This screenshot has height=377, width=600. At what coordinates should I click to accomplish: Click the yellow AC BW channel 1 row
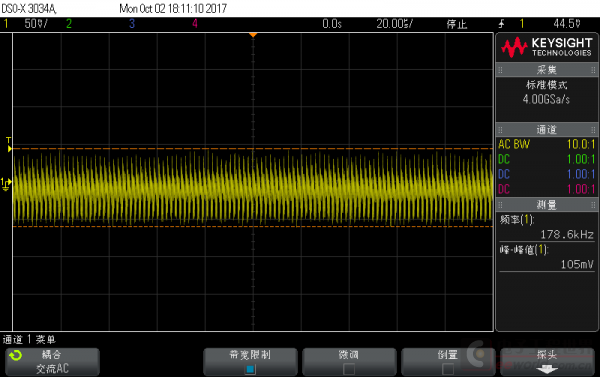click(x=546, y=144)
